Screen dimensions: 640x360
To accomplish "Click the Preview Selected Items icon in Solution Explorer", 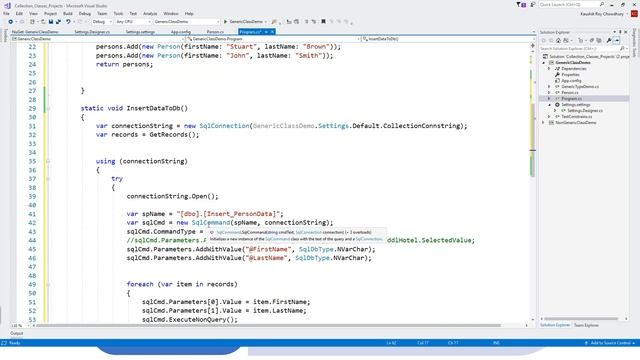I will (x=617, y=40).
